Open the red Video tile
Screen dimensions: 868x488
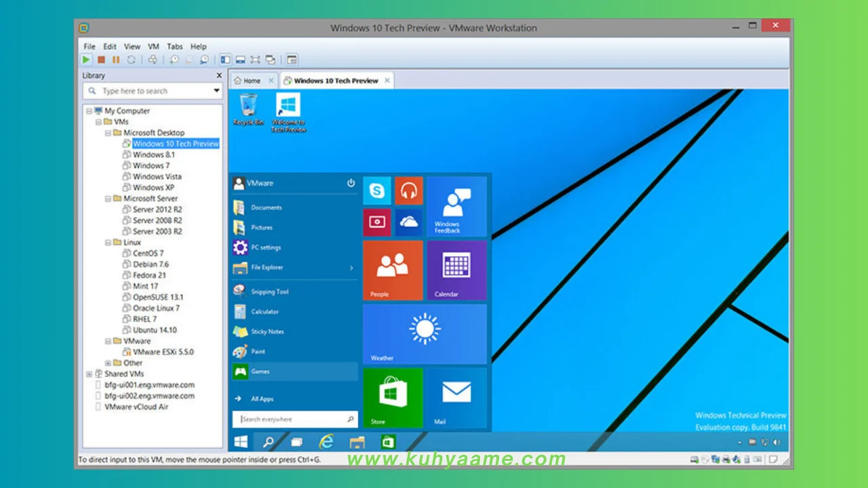click(376, 222)
